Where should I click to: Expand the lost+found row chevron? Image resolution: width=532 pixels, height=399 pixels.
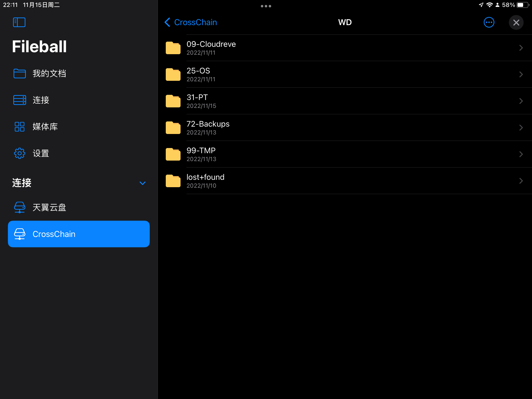521,181
